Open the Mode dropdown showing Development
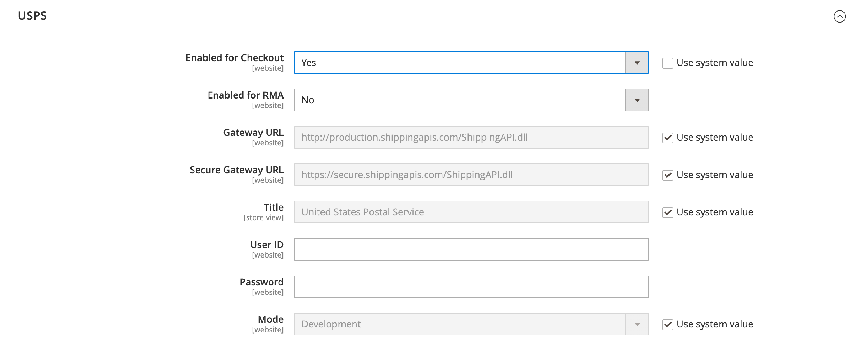The image size is (868, 348). (471, 324)
